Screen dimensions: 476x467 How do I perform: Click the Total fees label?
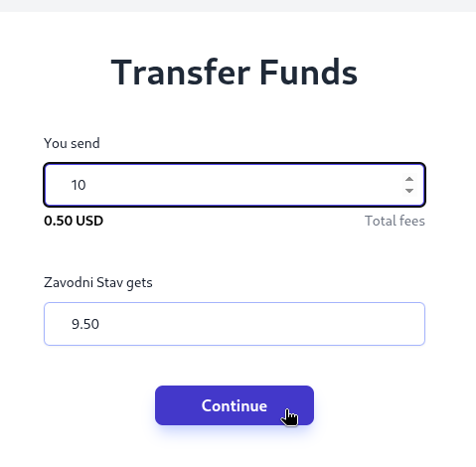pos(395,221)
